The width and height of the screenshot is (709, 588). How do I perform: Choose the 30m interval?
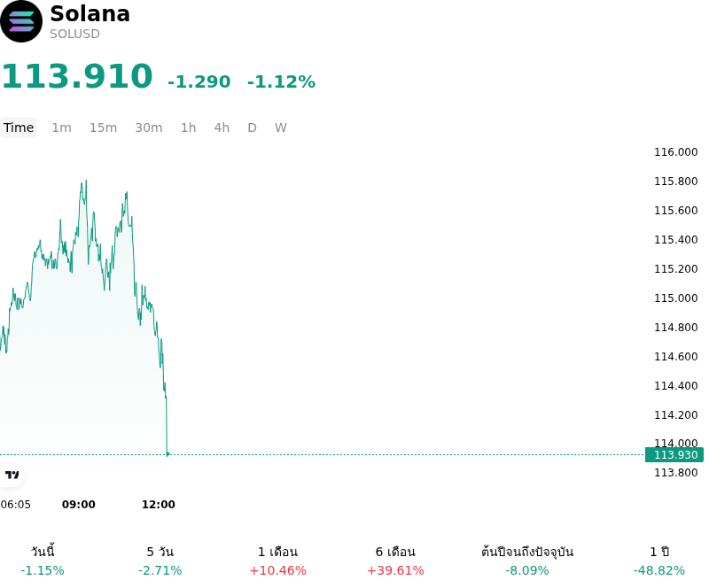click(149, 128)
